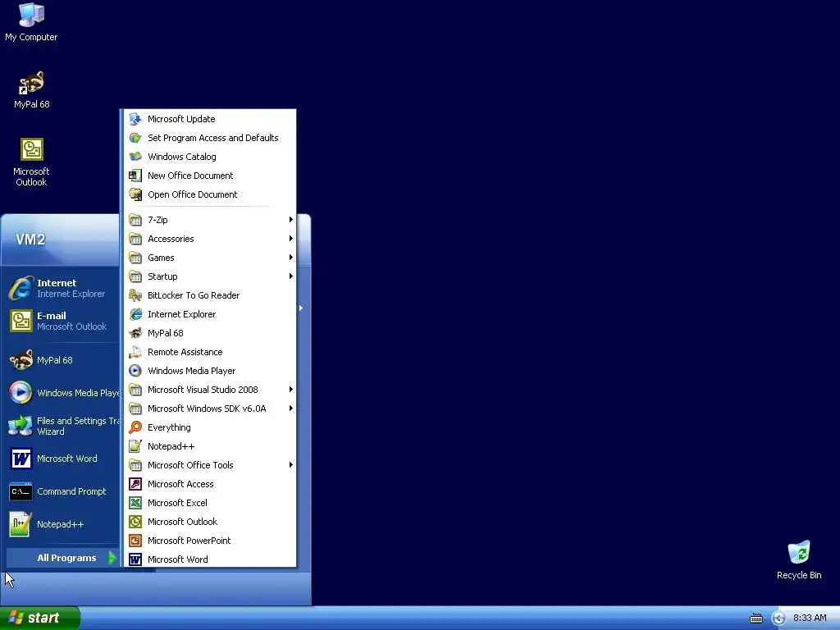
Task: Select the Microsoft Outlook desktop icon
Action: [x=31, y=162]
